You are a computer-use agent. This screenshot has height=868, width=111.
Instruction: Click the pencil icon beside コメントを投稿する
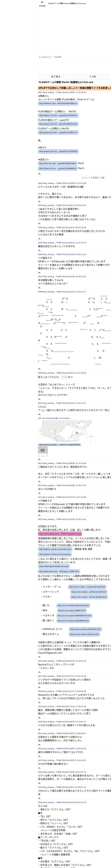pyautogui.click(x=103, y=178)
